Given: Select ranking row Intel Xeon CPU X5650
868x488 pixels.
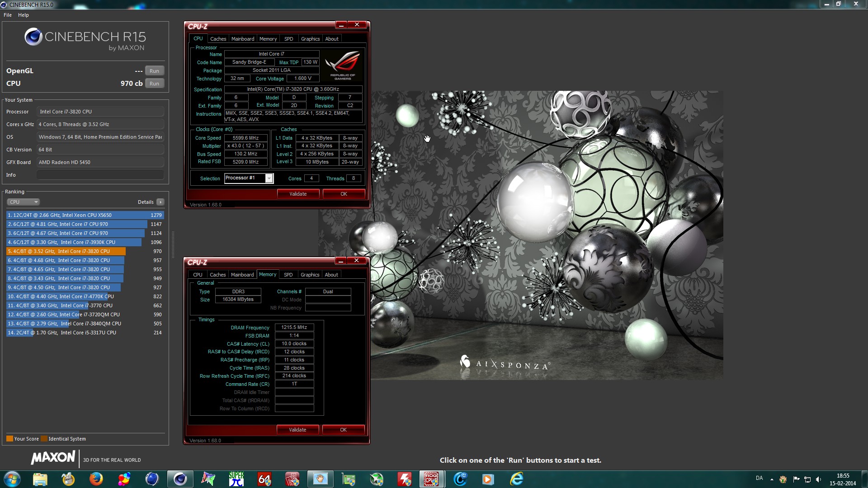Looking at the screenshot, I should tap(85, 215).
